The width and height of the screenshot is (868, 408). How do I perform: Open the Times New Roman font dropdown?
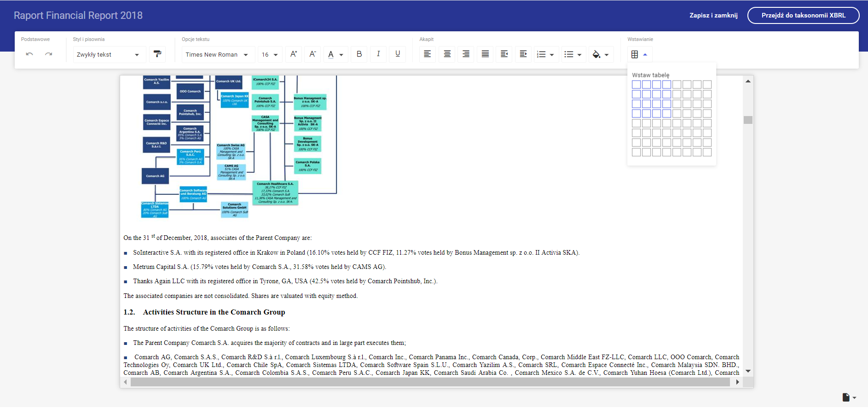click(x=217, y=54)
